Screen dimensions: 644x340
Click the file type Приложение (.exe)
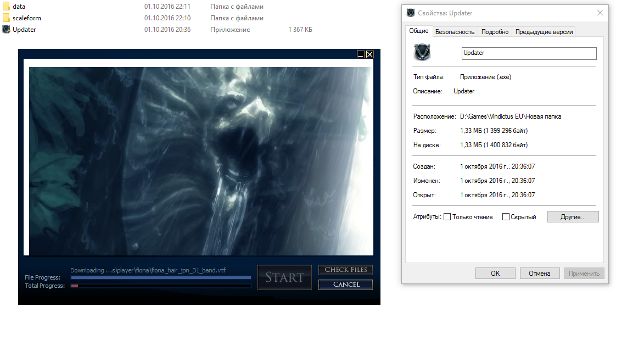click(x=485, y=77)
